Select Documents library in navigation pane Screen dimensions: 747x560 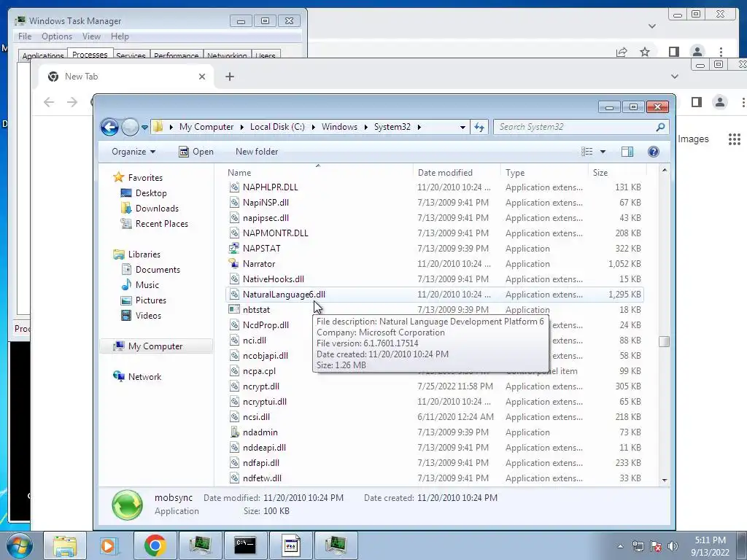tap(158, 270)
